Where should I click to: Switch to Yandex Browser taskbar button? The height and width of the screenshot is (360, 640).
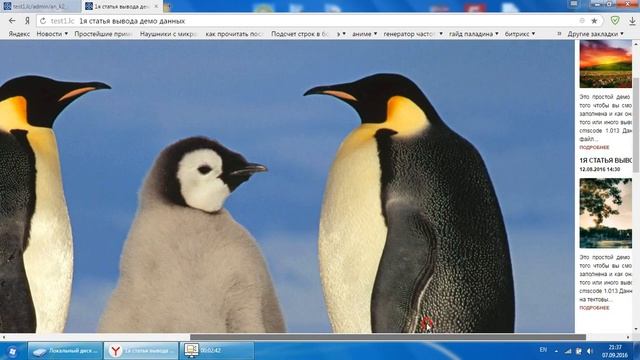[x=141, y=351]
